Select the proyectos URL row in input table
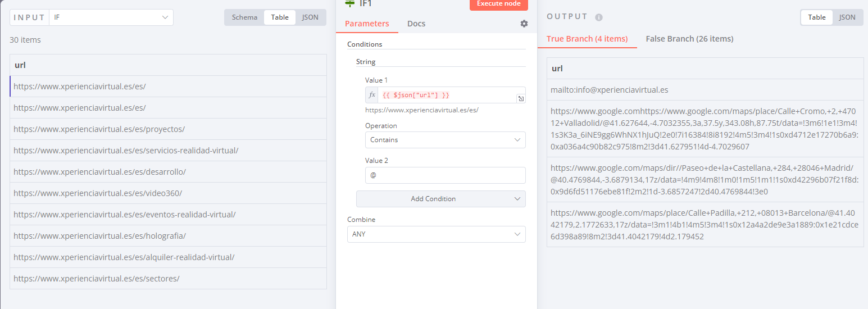 [168, 129]
